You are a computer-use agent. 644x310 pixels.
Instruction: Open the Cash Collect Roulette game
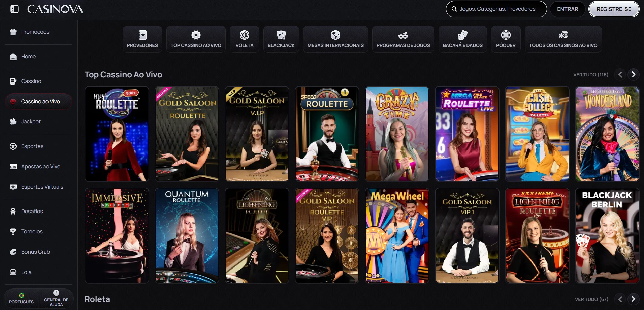(x=537, y=134)
